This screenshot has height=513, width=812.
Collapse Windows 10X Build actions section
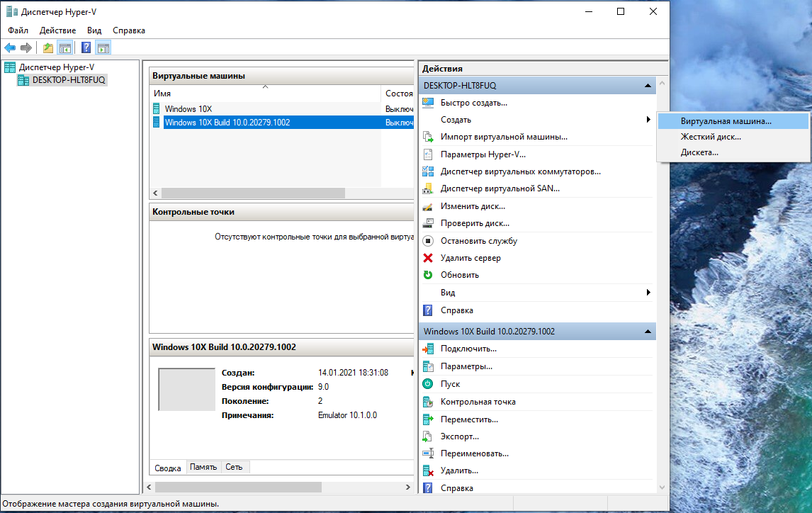click(x=648, y=332)
